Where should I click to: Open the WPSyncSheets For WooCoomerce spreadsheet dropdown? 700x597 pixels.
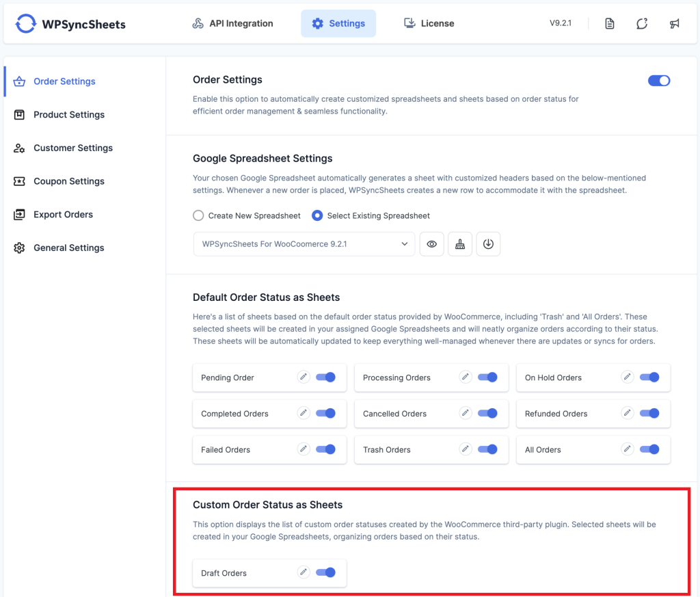304,244
